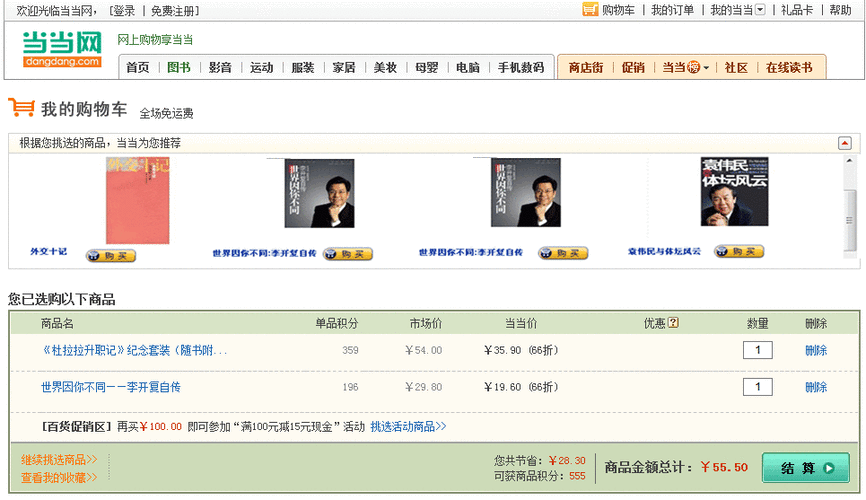Click the help question icon next to 优惠
This screenshot has width=866, height=500.
point(673,323)
